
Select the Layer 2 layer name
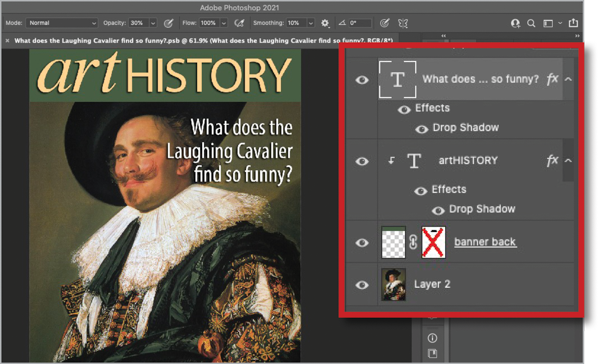[432, 284]
